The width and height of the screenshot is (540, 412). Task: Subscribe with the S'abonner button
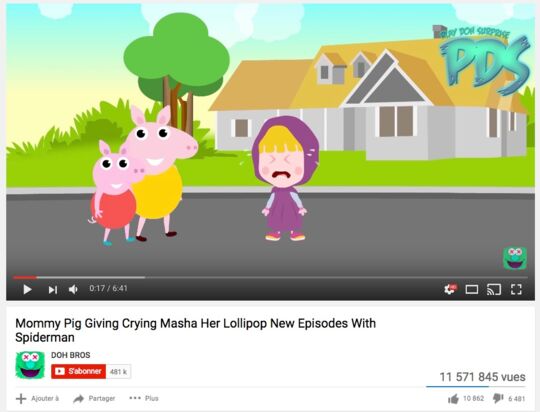[79, 371]
